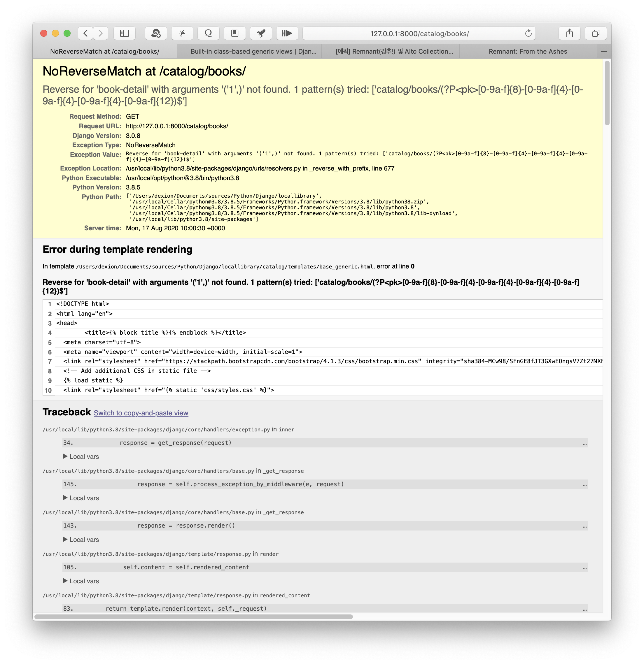Click the back navigation arrow
This screenshot has height=664, width=644.
86,33
